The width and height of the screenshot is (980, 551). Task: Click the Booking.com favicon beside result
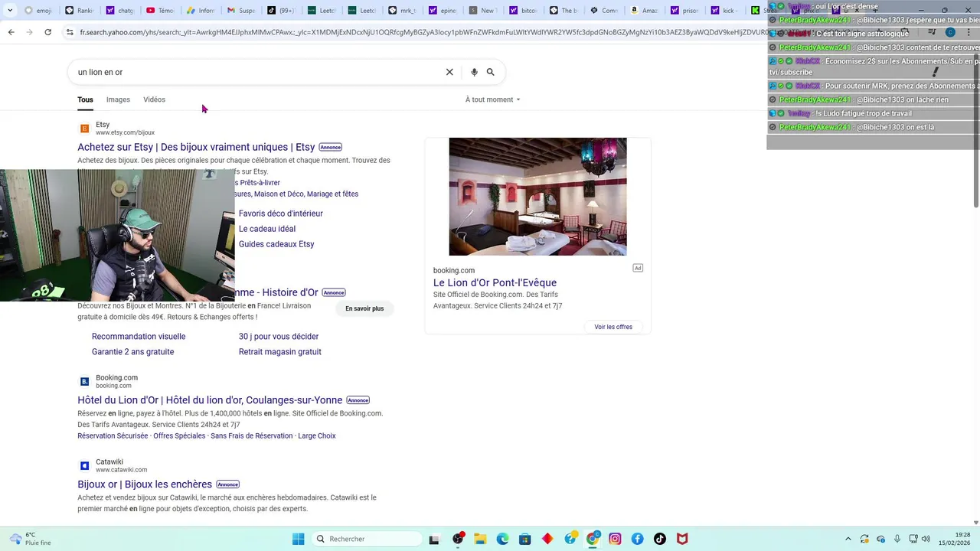click(85, 381)
